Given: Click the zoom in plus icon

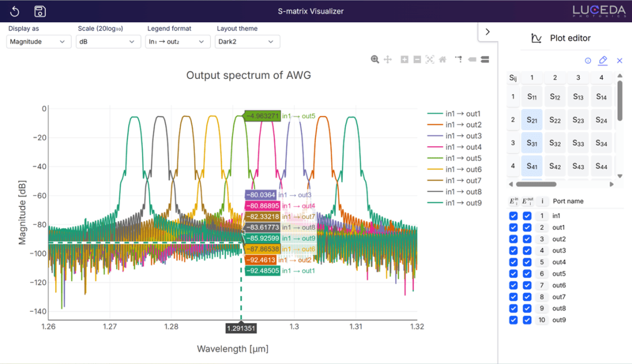Looking at the screenshot, I should point(404,59).
